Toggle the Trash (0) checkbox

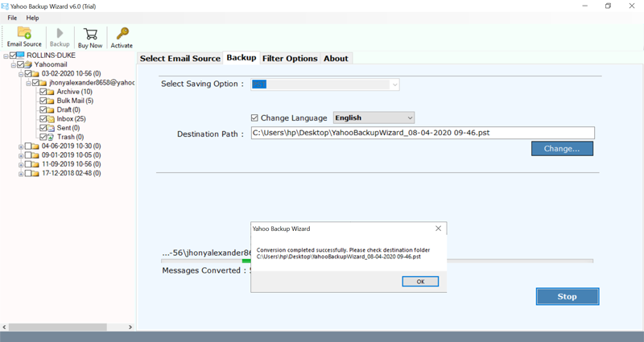pos(43,137)
